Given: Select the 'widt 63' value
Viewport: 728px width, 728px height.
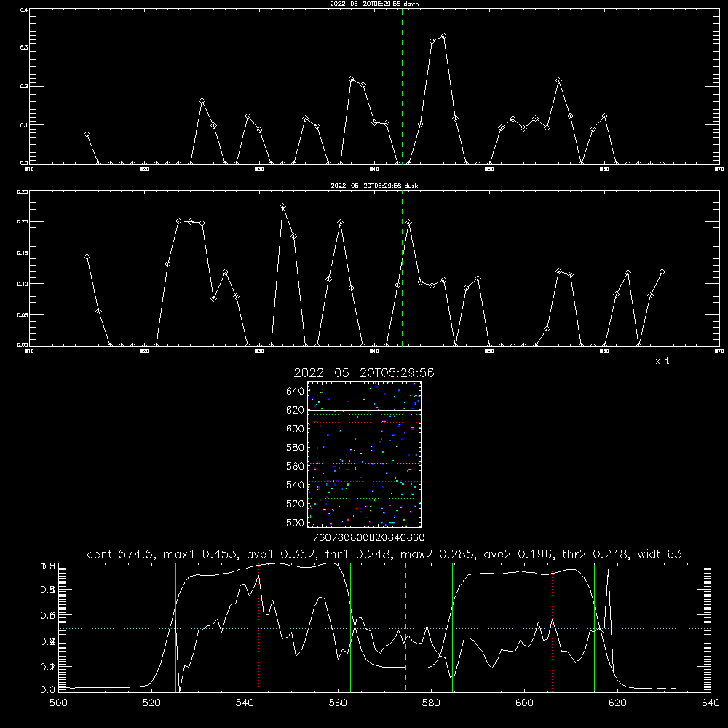Looking at the screenshot, I should click(660, 554).
